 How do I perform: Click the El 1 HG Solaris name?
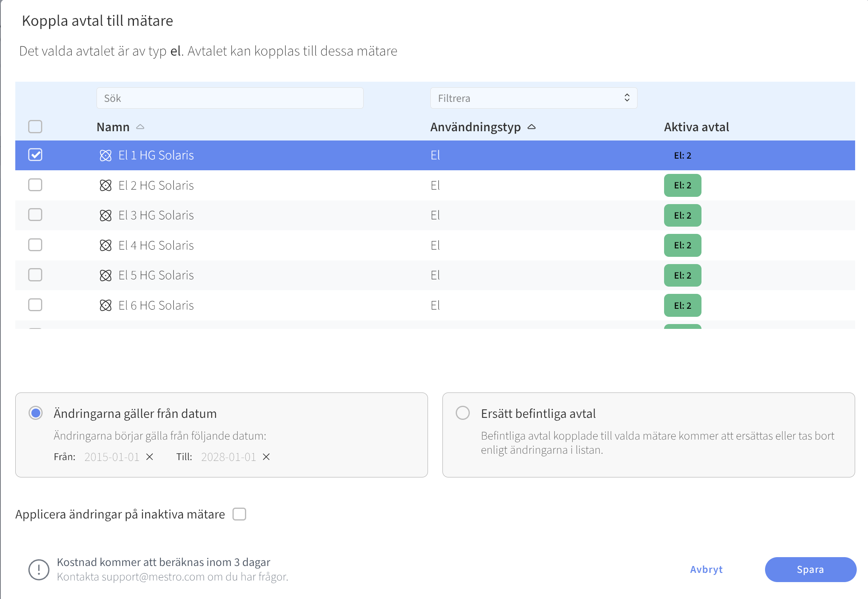click(x=156, y=155)
